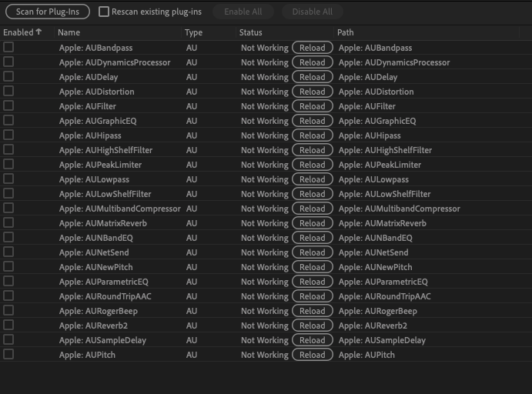Click the Scan for Plug-Ins button

click(48, 12)
